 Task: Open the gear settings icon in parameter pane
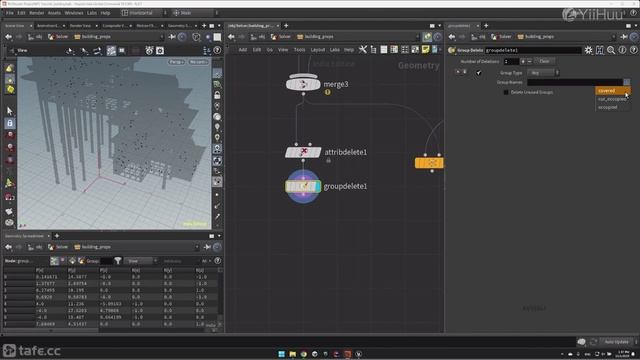tap(588, 50)
